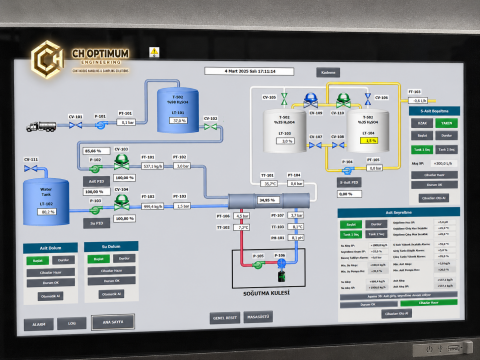Click the 65,66 % value field above P-102

(x=97, y=151)
